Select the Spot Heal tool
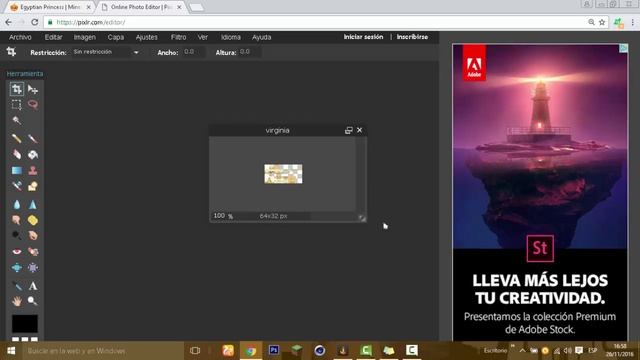The width and height of the screenshot is (640, 360). (33, 251)
